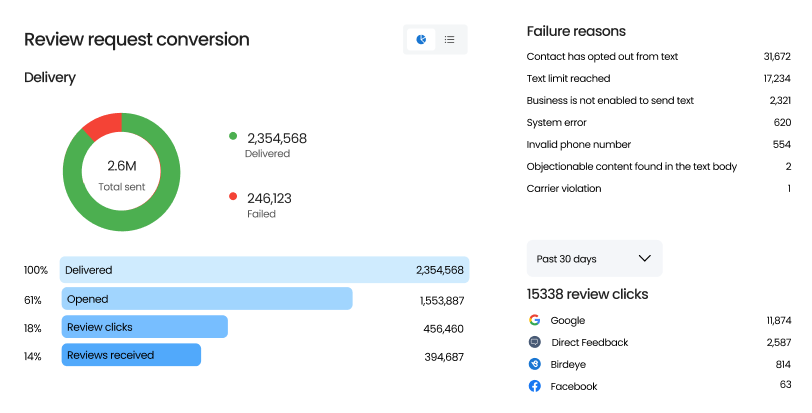Click the Direct Feedback chat icon
The width and height of the screenshot is (812, 413).
534,342
